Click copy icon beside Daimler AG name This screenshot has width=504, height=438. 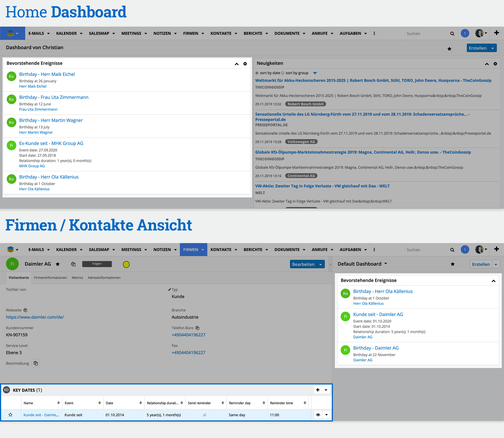pyautogui.click(x=73, y=264)
